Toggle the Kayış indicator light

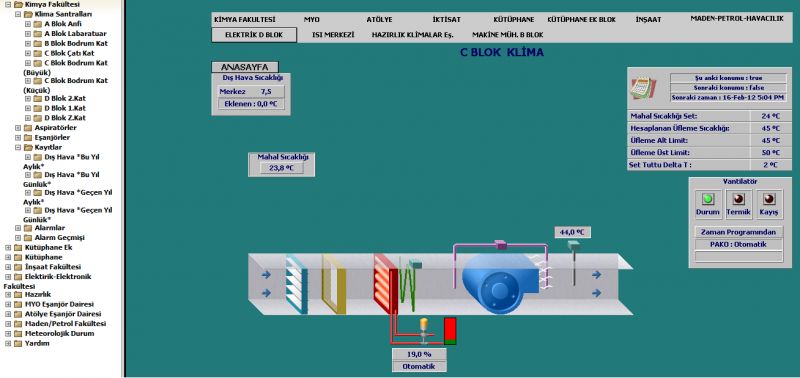click(769, 199)
